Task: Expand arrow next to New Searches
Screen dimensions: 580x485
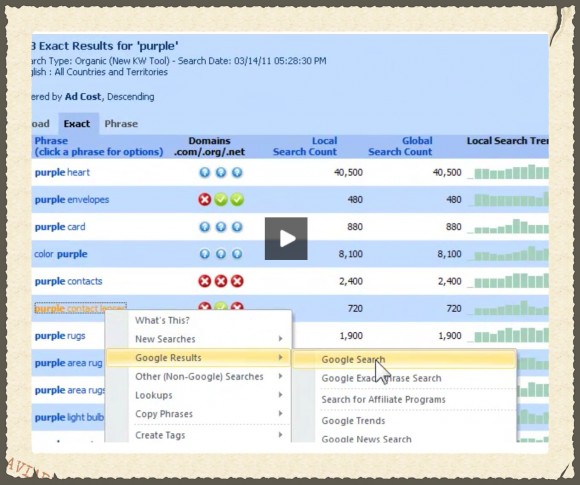Action: click(x=280, y=339)
